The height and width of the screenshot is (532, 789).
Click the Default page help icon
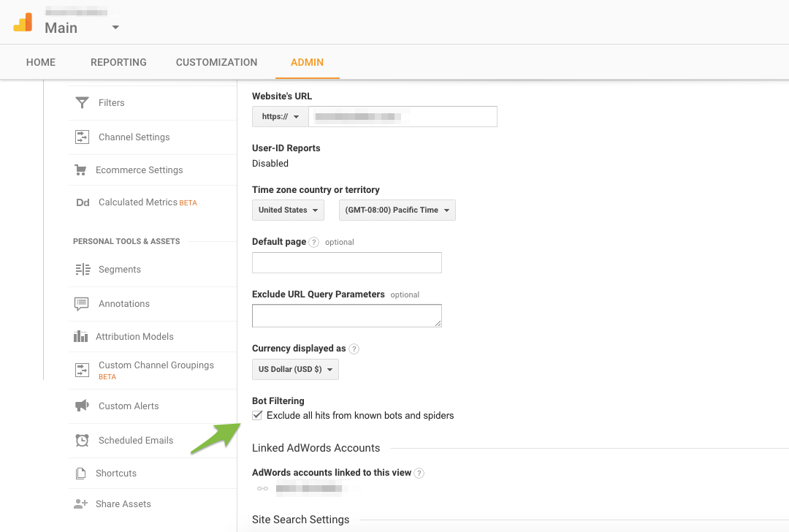pyautogui.click(x=313, y=242)
